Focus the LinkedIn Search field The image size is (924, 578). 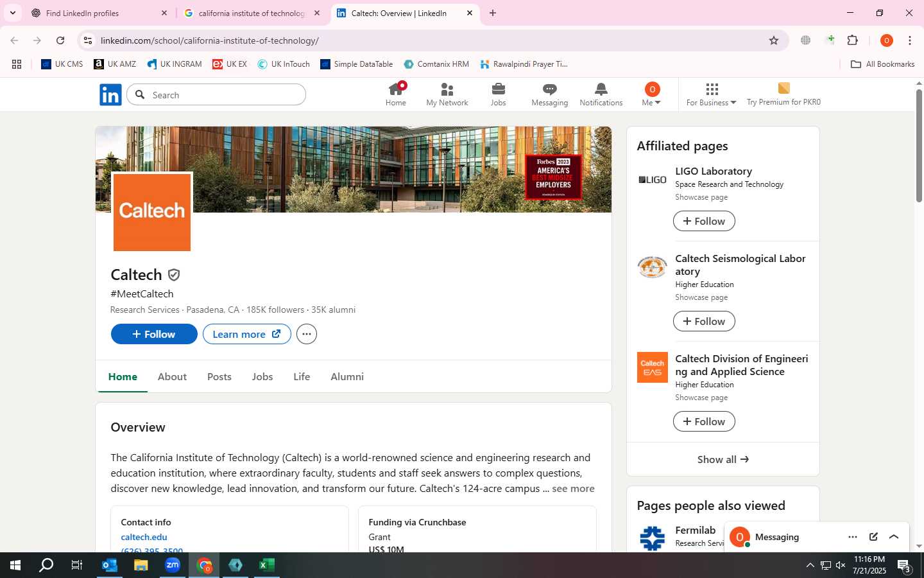216,95
